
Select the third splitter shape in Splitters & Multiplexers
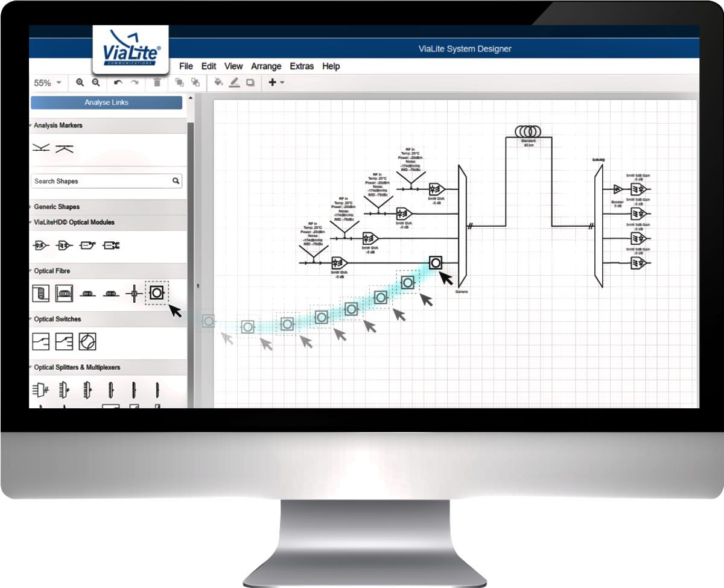pyautogui.click(x=87, y=390)
